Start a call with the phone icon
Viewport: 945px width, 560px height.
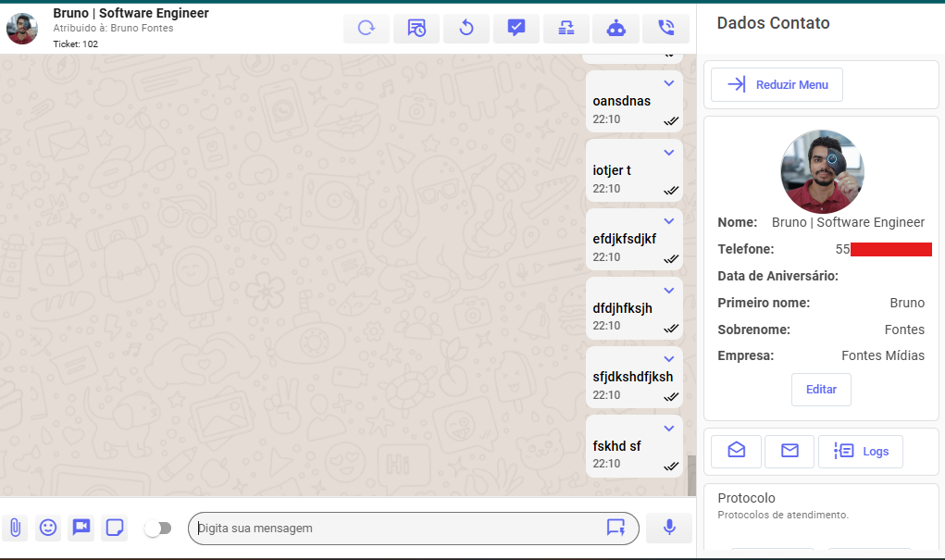click(x=665, y=29)
